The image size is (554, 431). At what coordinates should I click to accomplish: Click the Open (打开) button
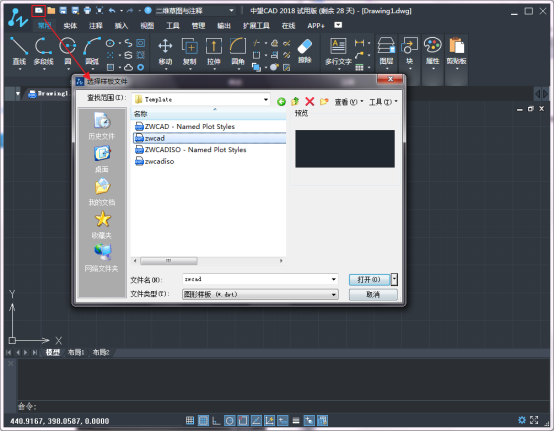tap(369, 279)
